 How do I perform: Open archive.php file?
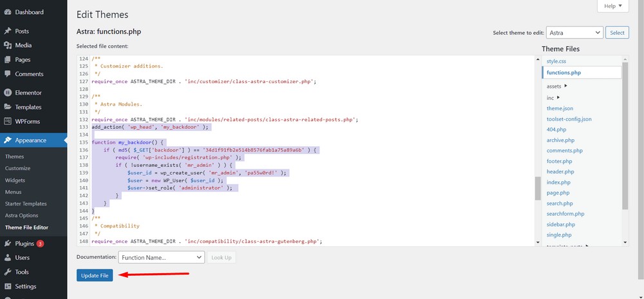coord(561,140)
